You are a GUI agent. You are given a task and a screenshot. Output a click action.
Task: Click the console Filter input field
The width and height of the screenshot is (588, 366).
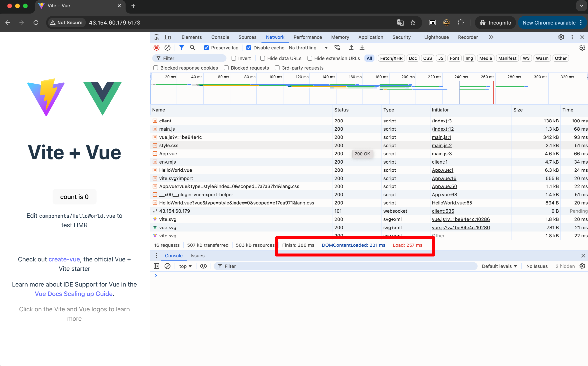[x=346, y=266]
